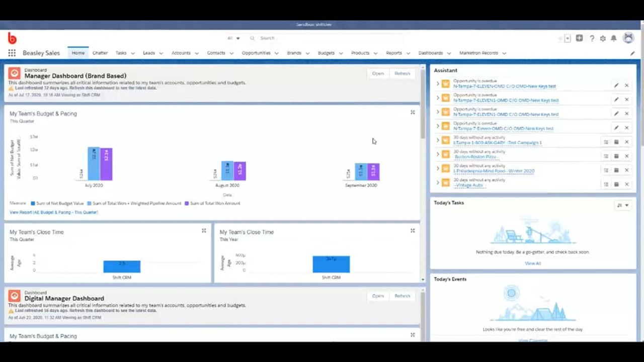This screenshot has width=644, height=362.
Task: Dismiss the fourth overdue N-Tampa-7-Eleven-OMD item
Action: coord(627,128)
